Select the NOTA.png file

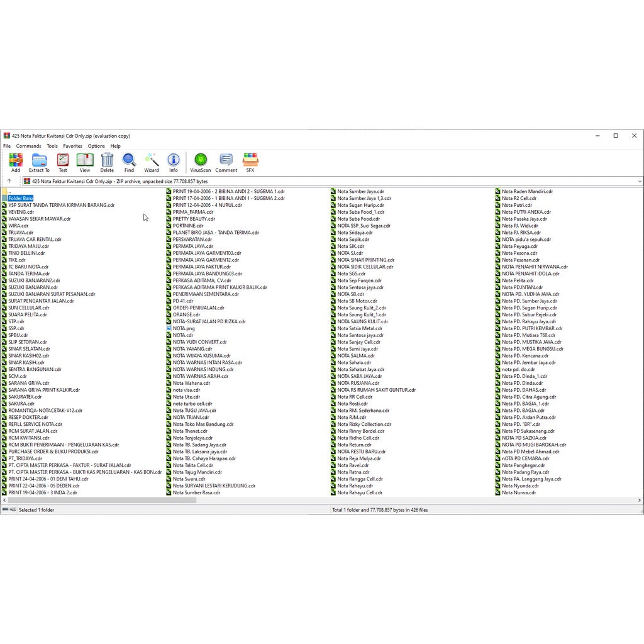(180, 328)
